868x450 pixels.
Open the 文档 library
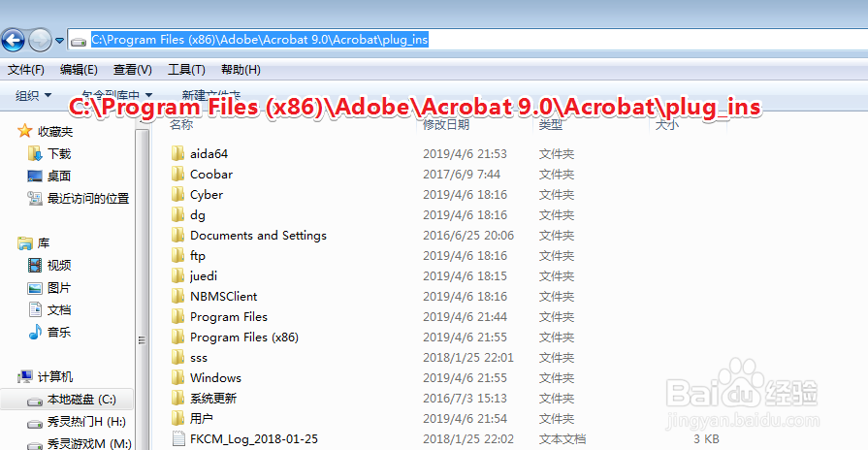point(59,310)
